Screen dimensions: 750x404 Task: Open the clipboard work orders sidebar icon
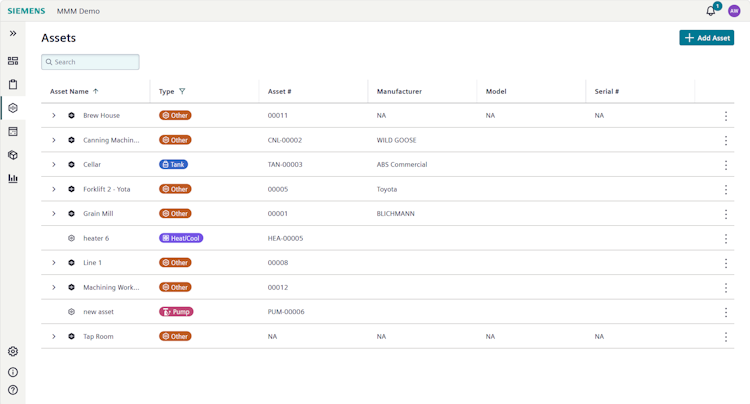click(x=13, y=84)
